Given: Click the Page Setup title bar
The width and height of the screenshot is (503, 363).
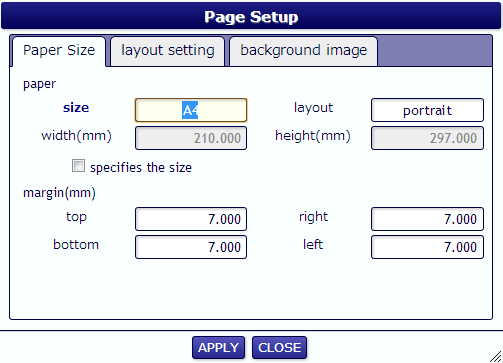Looking at the screenshot, I should (x=251, y=16).
